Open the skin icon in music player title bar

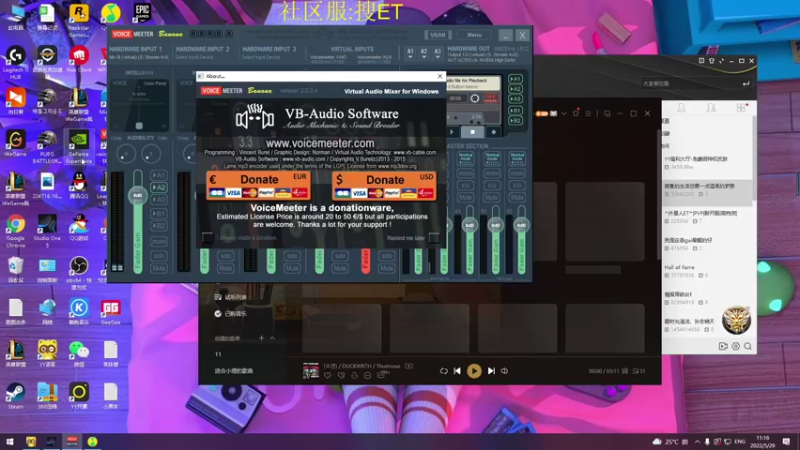tap(576, 113)
